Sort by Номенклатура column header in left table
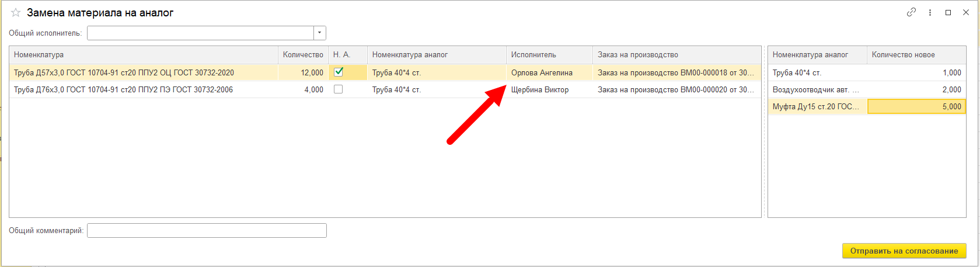 tap(144, 55)
